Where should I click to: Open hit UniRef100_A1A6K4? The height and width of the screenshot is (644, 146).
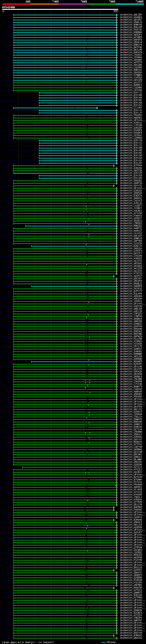tap(131, 17)
